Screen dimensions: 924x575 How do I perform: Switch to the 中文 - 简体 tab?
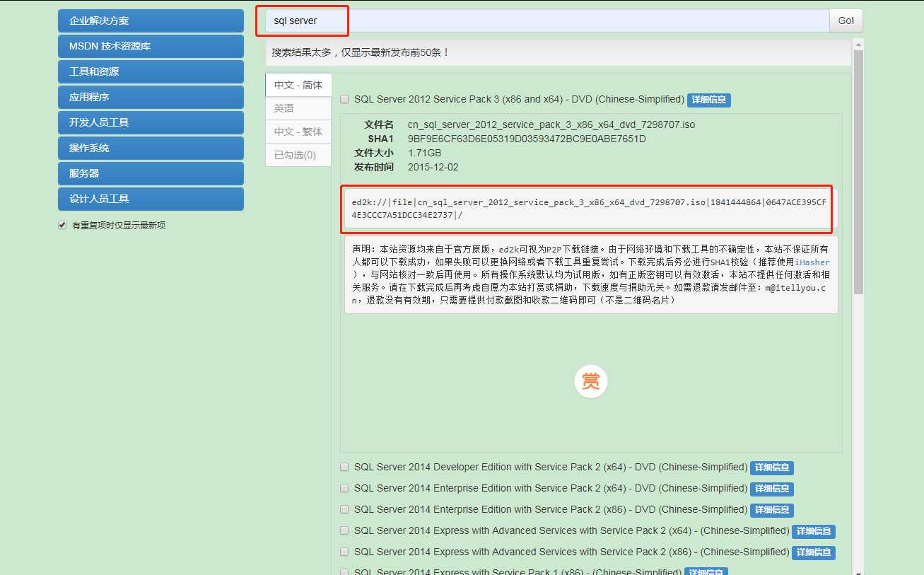click(298, 85)
